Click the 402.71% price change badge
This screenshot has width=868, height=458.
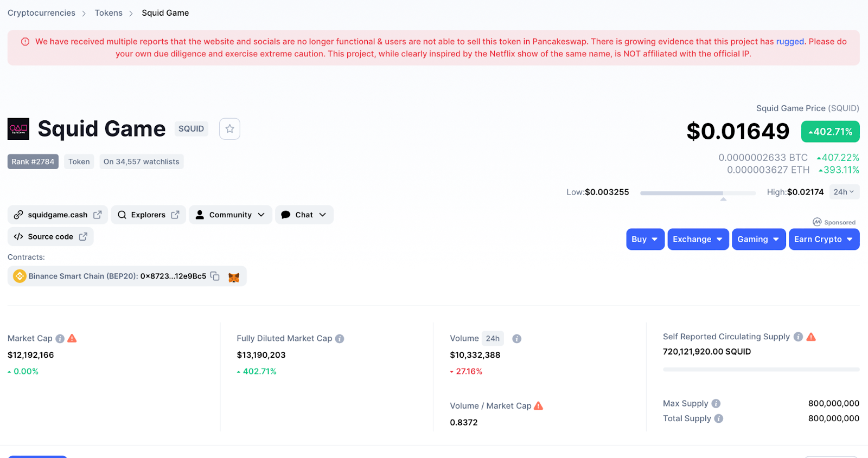(x=831, y=132)
